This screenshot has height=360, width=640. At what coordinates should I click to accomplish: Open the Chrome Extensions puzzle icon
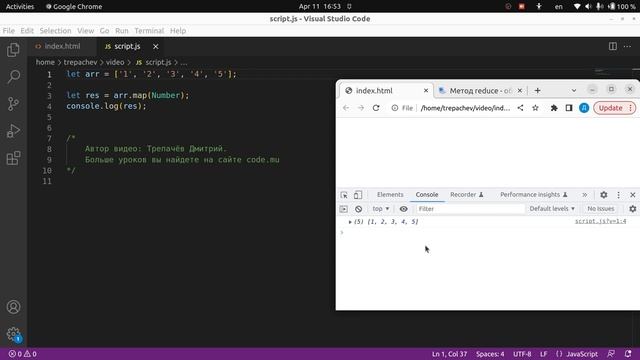click(x=554, y=108)
